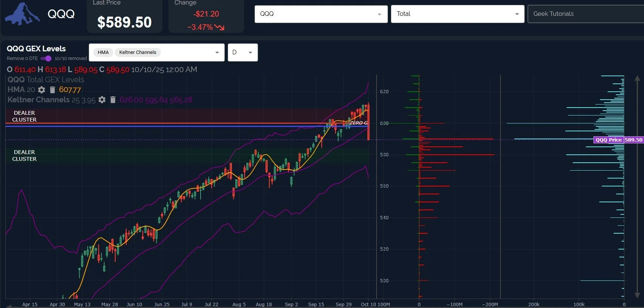Viewport: 644px width, 308px height.
Task: Click the 600 price axis label
Action: pyautogui.click(x=384, y=123)
